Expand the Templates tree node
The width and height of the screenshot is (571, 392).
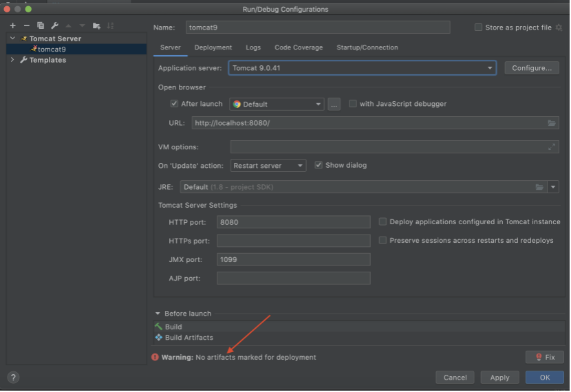[13, 60]
